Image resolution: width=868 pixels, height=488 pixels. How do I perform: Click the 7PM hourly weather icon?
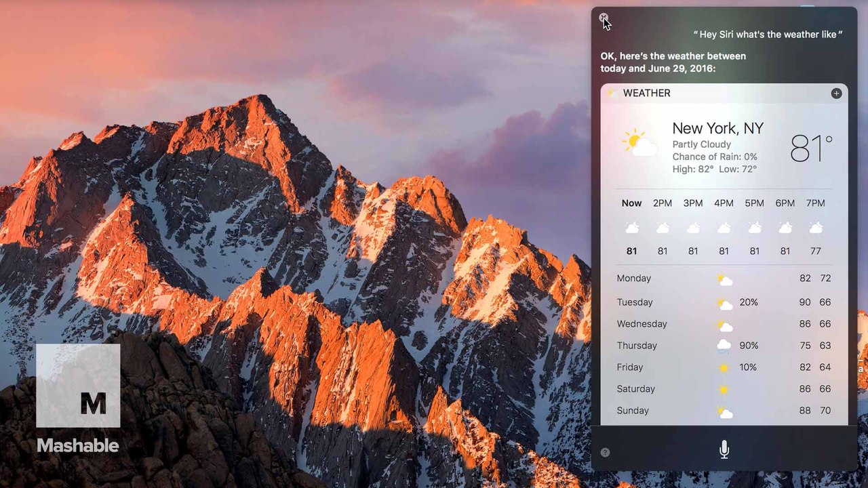(816, 228)
